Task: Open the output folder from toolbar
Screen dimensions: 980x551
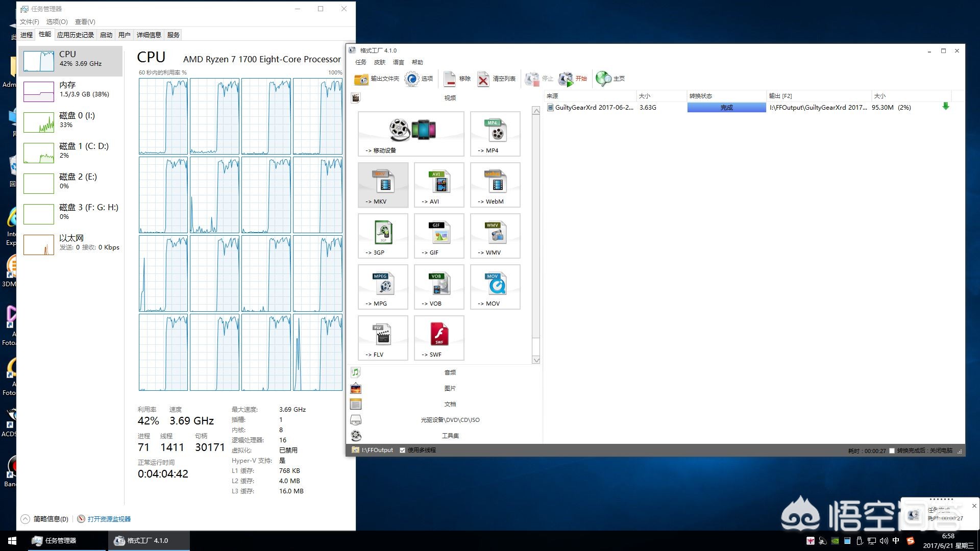Action: coord(377,79)
